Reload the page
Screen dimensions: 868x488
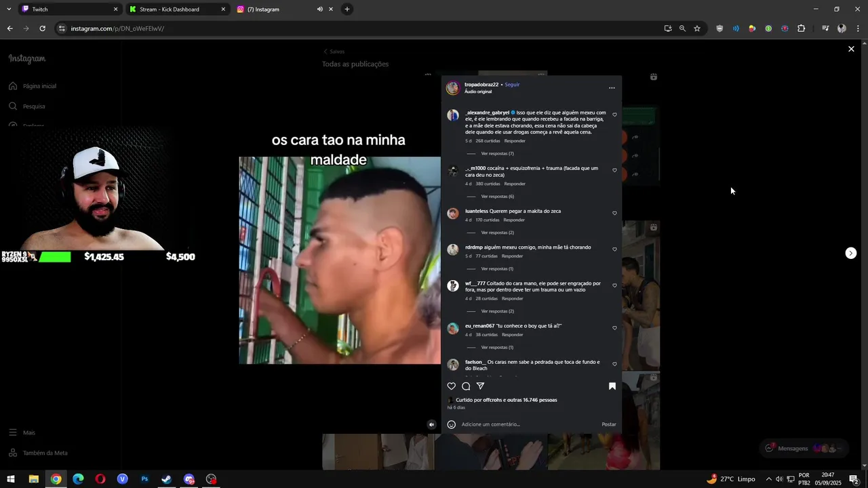42,28
